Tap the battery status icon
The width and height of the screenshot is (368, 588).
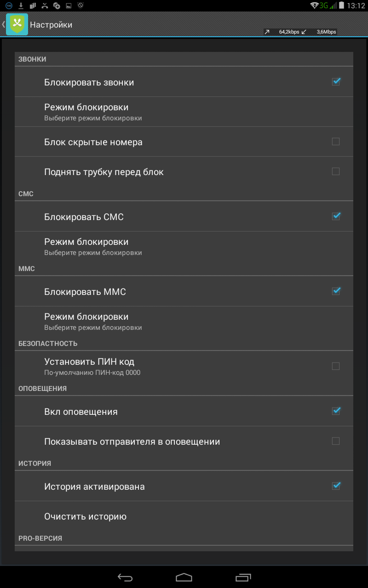(340, 6)
